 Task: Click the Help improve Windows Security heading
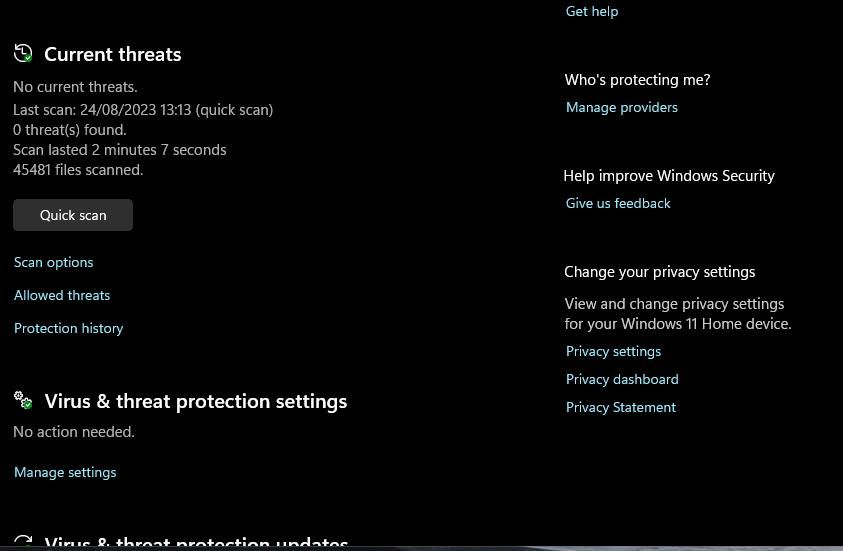coord(669,176)
